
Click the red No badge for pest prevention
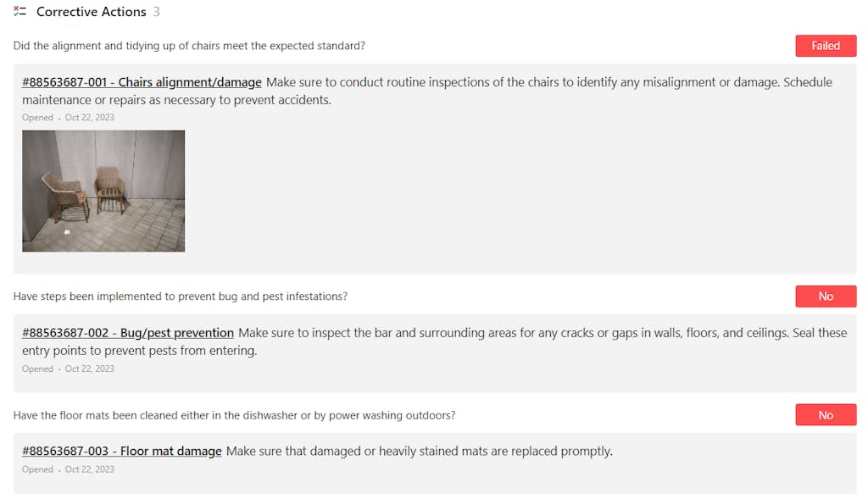pyautogui.click(x=826, y=297)
